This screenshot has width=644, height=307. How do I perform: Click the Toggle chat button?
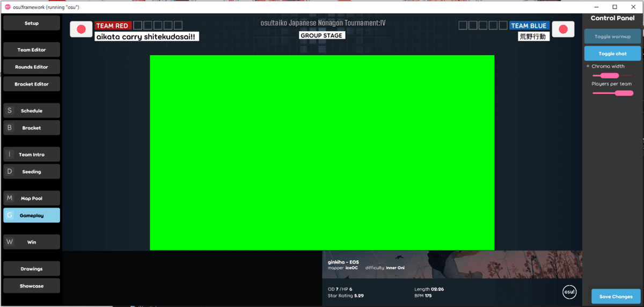coord(612,54)
